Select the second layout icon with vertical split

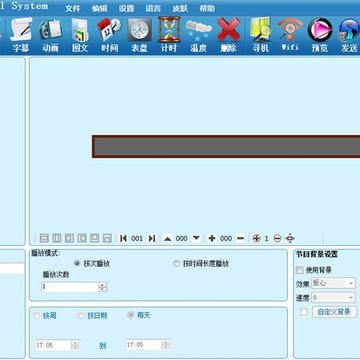click(x=57, y=238)
